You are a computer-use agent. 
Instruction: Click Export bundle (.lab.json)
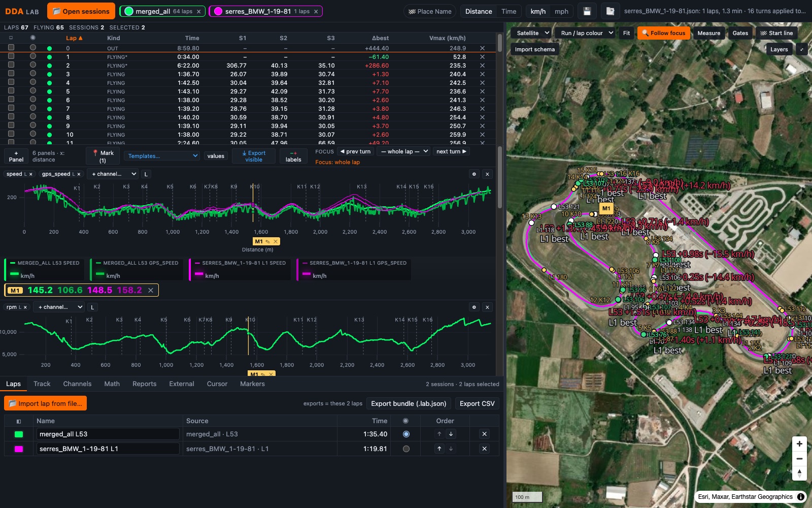(409, 403)
